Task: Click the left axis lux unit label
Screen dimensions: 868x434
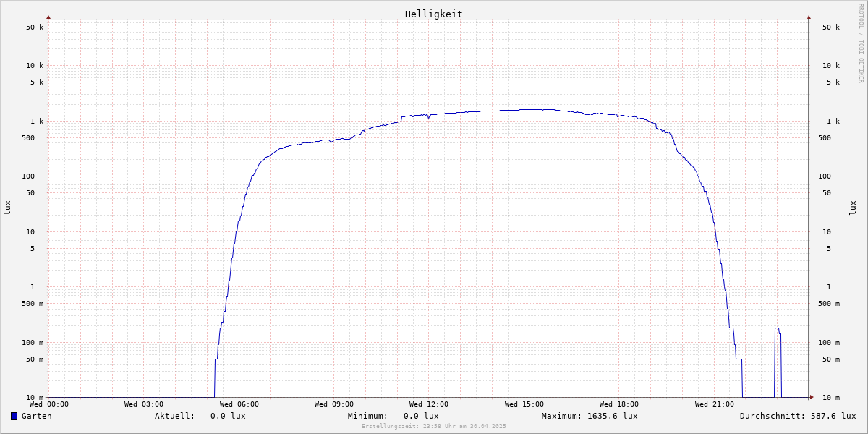Action: [7, 208]
